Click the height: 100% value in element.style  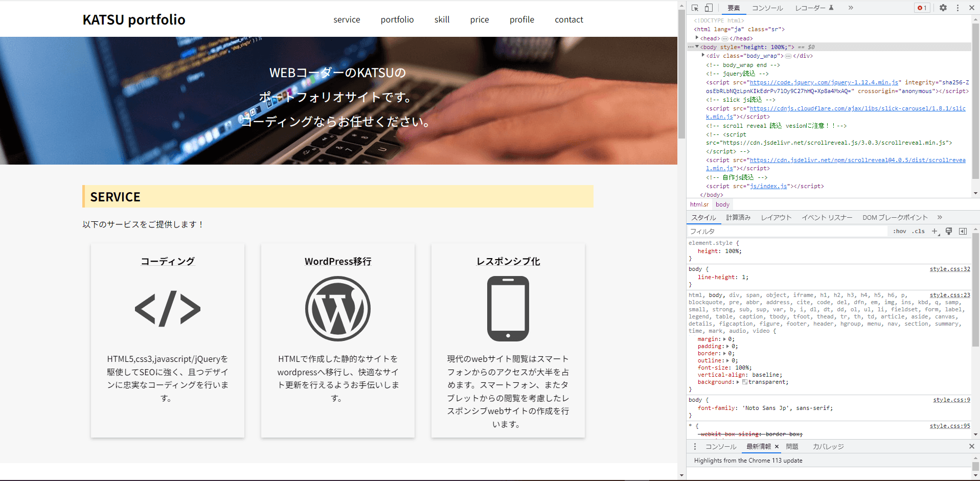(x=733, y=251)
